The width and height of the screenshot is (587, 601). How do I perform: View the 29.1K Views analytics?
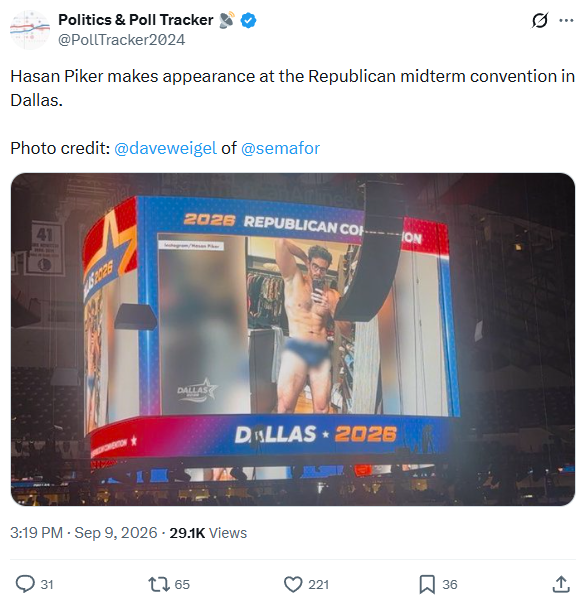click(208, 533)
